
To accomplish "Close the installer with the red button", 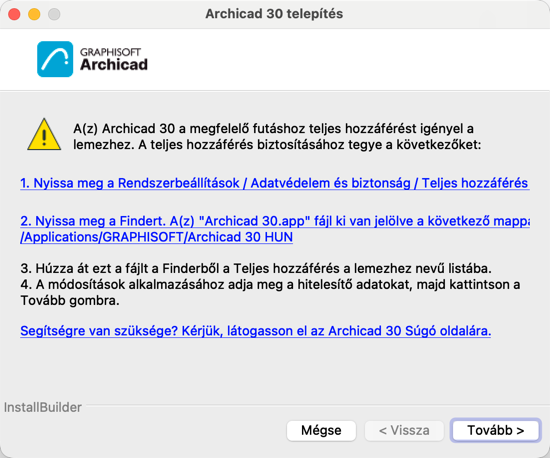I will click(14, 14).
